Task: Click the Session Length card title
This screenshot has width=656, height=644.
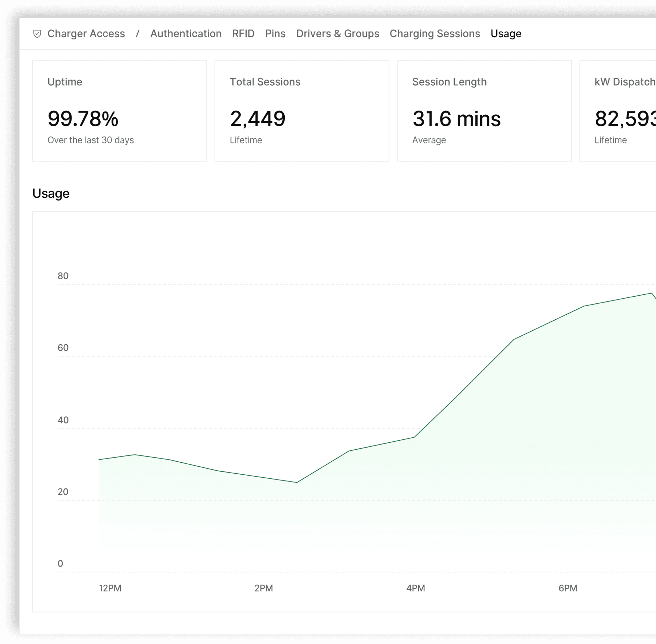Action: (x=449, y=82)
